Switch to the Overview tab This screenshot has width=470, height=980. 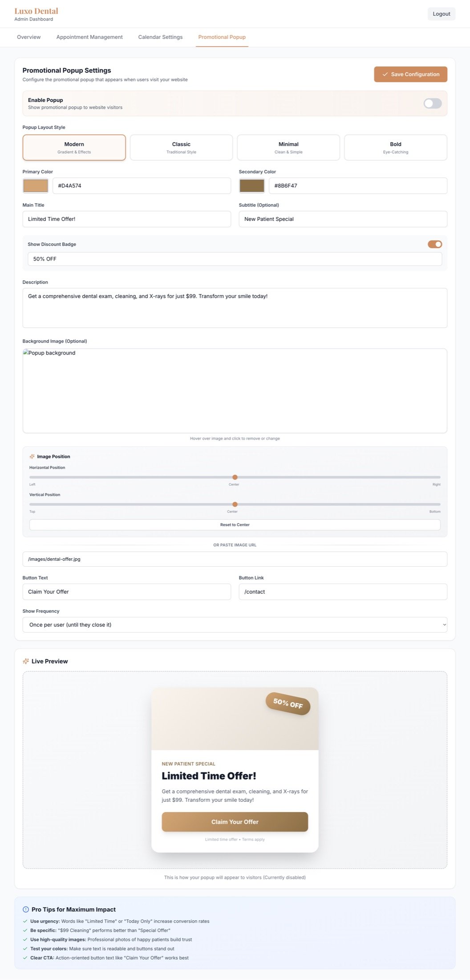coord(28,37)
